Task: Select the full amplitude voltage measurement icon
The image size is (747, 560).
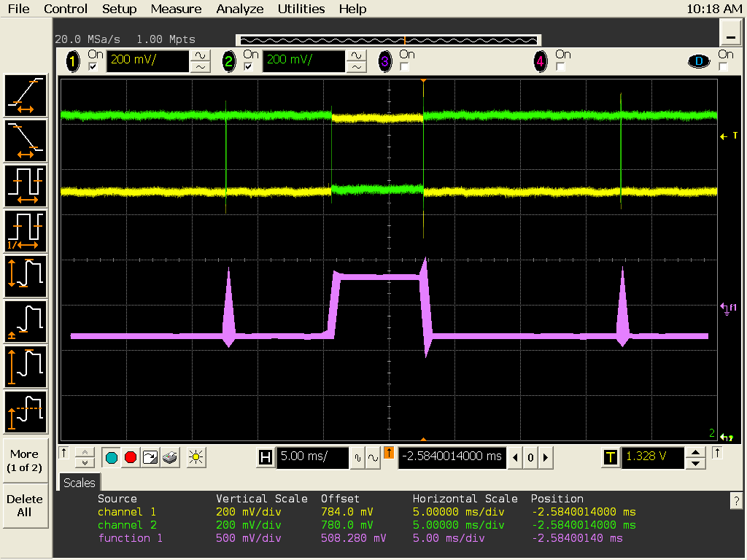Action: (26, 367)
